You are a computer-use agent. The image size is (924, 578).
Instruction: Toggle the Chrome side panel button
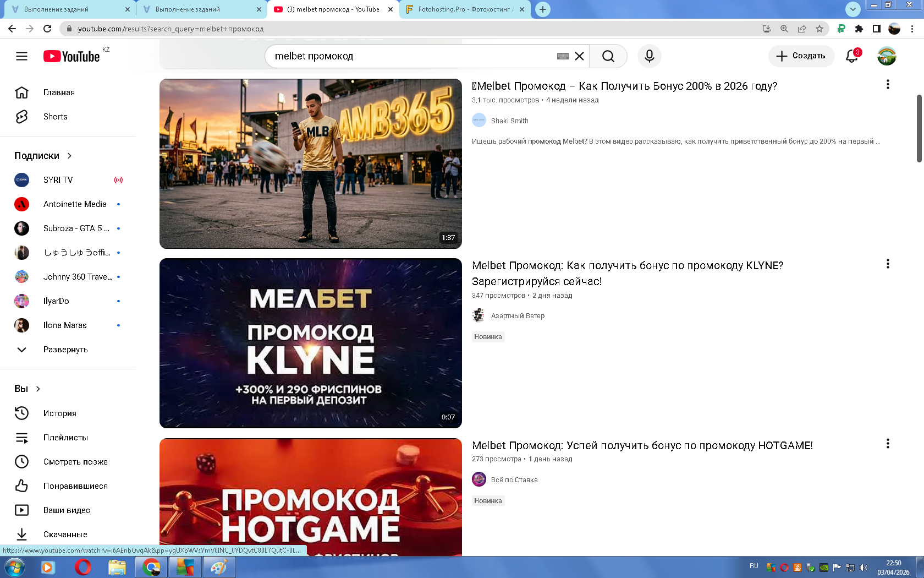coord(877,29)
